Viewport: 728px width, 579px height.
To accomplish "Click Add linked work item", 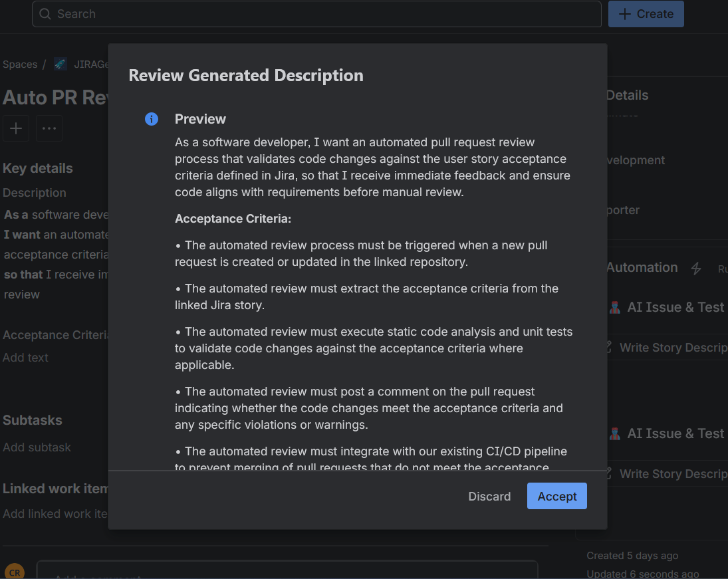I will click(x=53, y=513).
